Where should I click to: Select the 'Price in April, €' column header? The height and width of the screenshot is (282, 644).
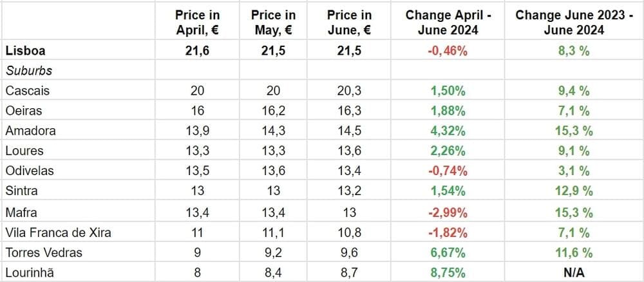click(x=198, y=23)
